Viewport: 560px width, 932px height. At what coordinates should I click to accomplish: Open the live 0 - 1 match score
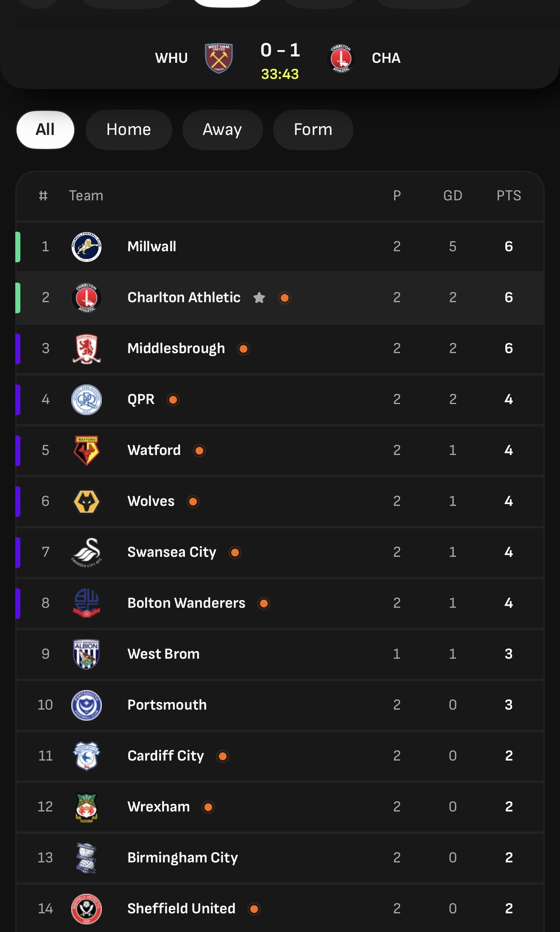coord(280,50)
